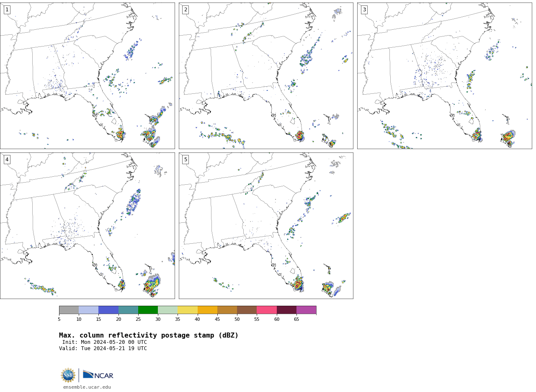This screenshot has width=536, height=392.
Task: Open ensemble member 4 reflectivity map
Action: (87, 226)
